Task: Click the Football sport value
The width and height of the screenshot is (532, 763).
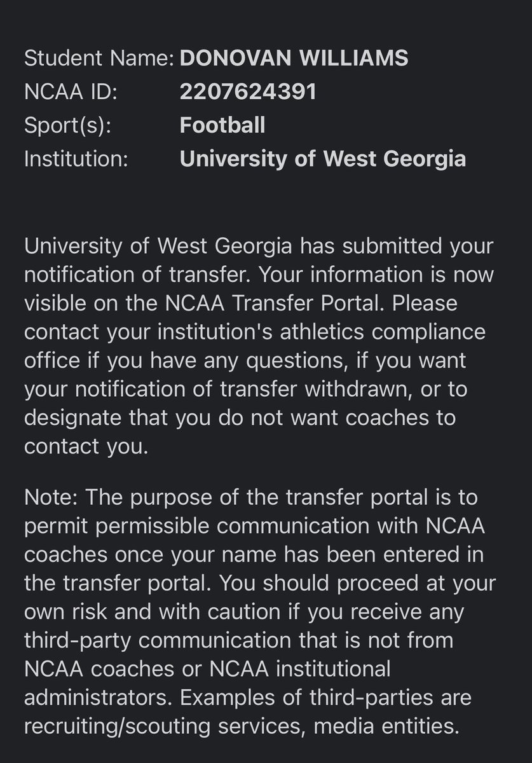Action: click(x=222, y=125)
